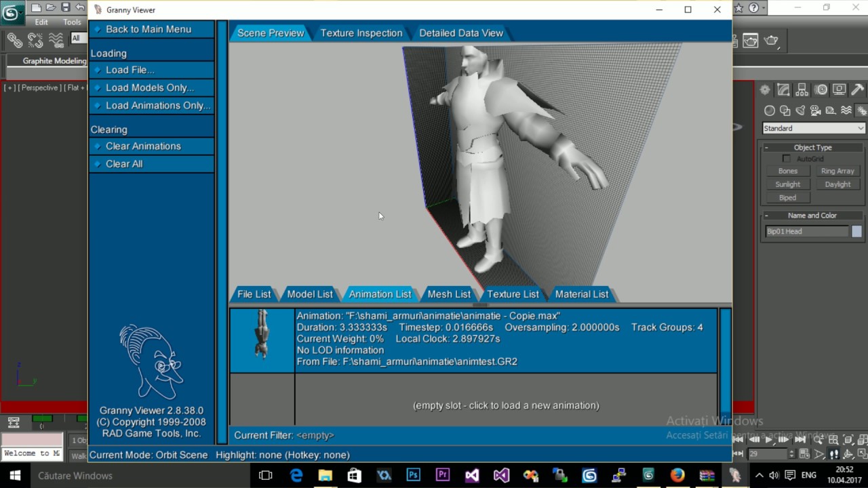Viewport: 868px width, 488px height.
Task: Toggle the AutoGrid checkbox
Action: tap(787, 159)
